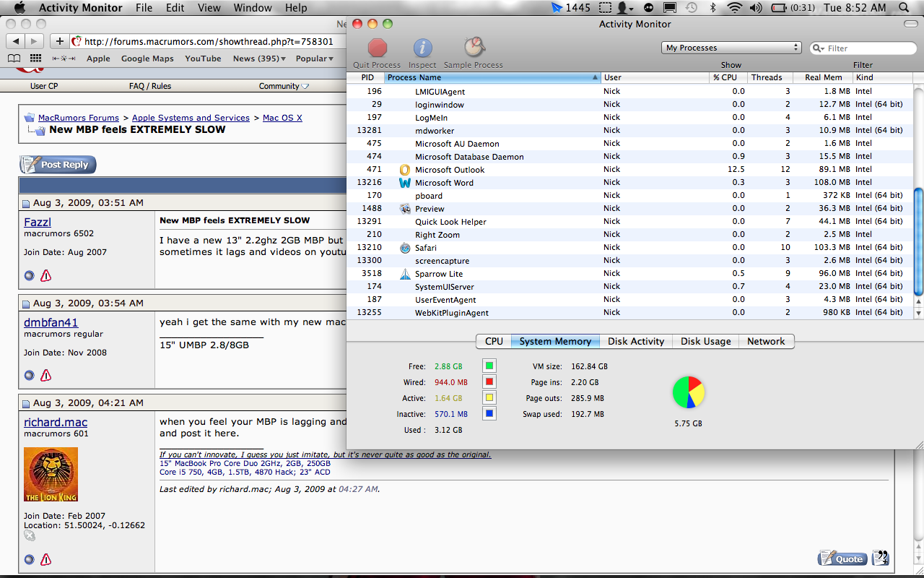Click the process list vertical scrollbar thumb

[x=918, y=241]
